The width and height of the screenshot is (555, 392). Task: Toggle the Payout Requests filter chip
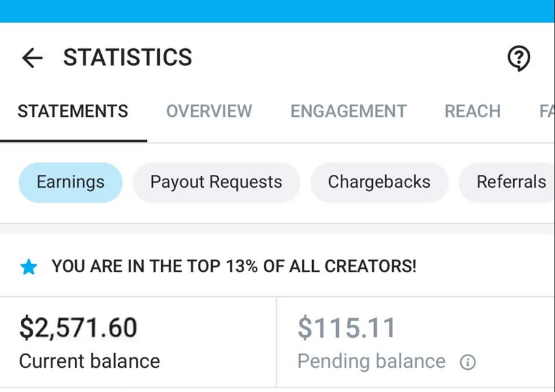pyautogui.click(x=215, y=183)
